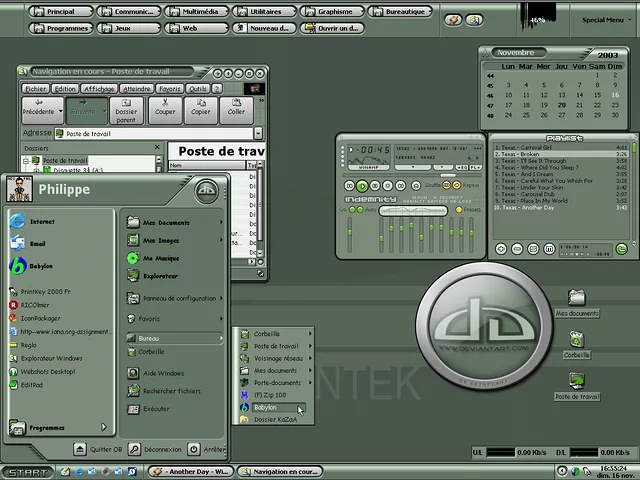Open the Adresse bar dropdown
The width and height of the screenshot is (640, 480).
coord(258,133)
